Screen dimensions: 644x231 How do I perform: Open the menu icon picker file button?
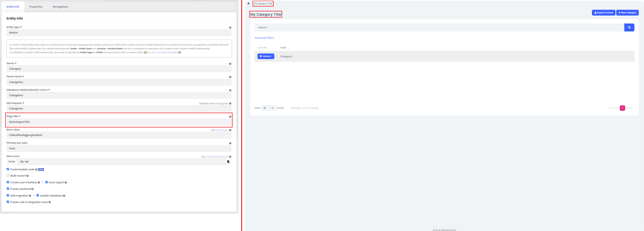coord(228,162)
